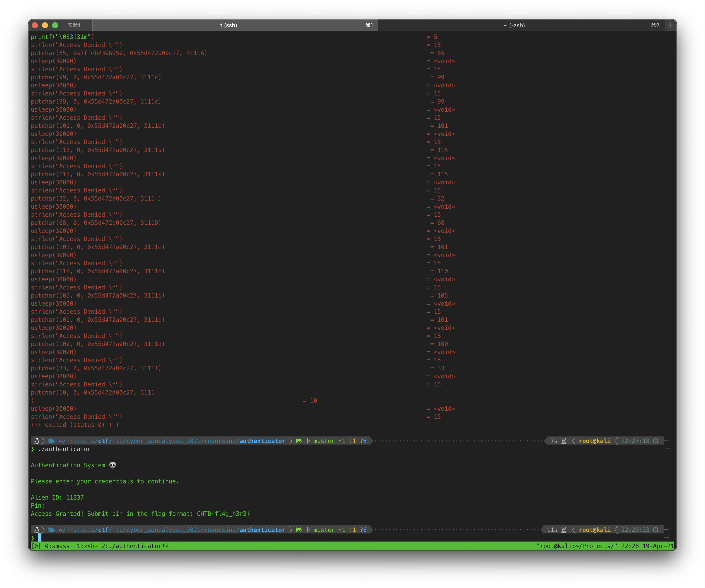This screenshot has width=705, height=588.
Task: Click the putchar(105, 0, ...) line
Action: pyautogui.click(x=98, y=296)
